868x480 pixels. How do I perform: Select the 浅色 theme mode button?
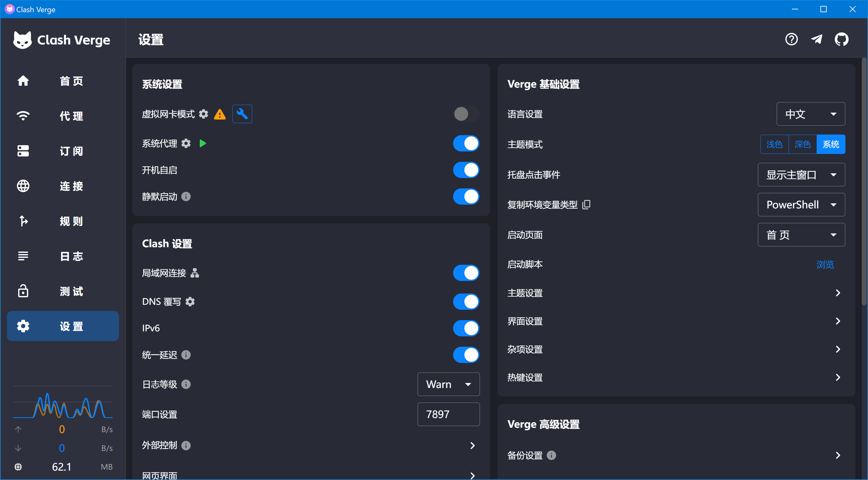[x=774, y=144]
